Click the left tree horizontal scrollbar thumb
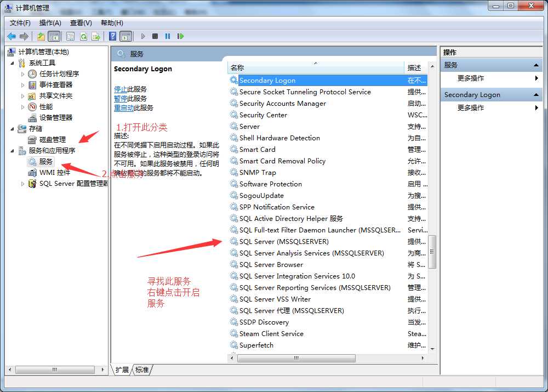 pos(55,370)
